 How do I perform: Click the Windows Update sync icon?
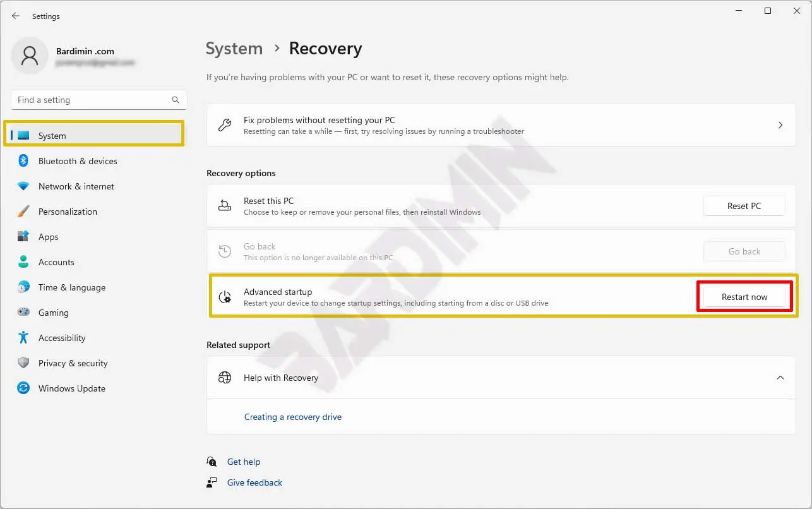[x=23, y=388]
